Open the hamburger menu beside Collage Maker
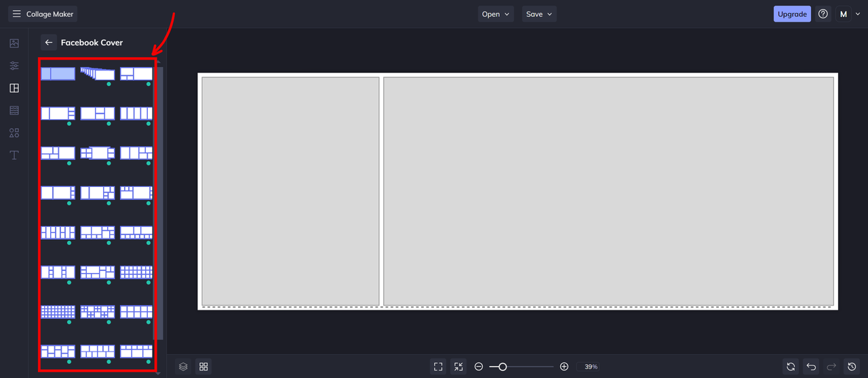This screenshot has width=868, height=378. point(17,14)
